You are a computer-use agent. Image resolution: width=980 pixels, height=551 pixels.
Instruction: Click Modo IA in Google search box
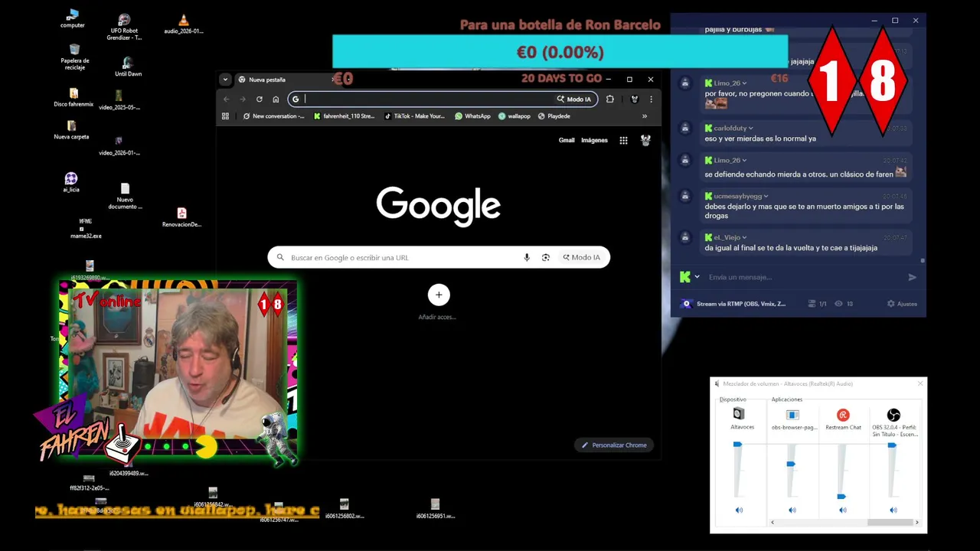[581, 257]
